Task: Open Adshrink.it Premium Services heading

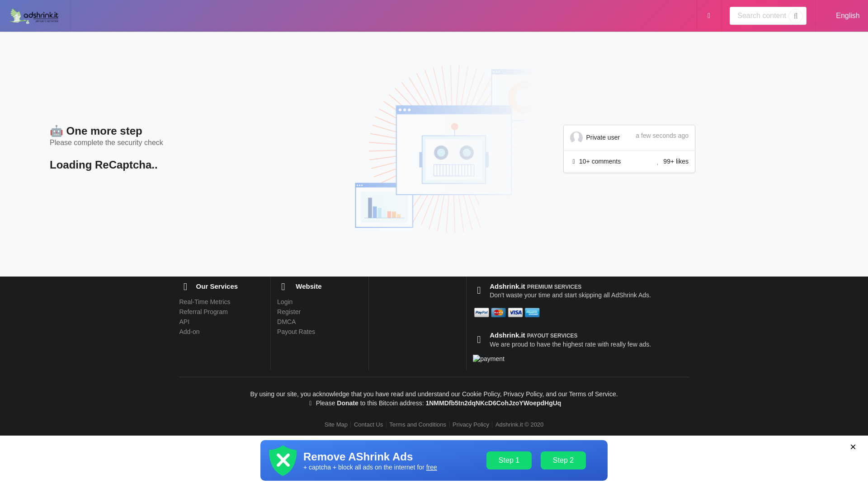Action: point(535,286)
